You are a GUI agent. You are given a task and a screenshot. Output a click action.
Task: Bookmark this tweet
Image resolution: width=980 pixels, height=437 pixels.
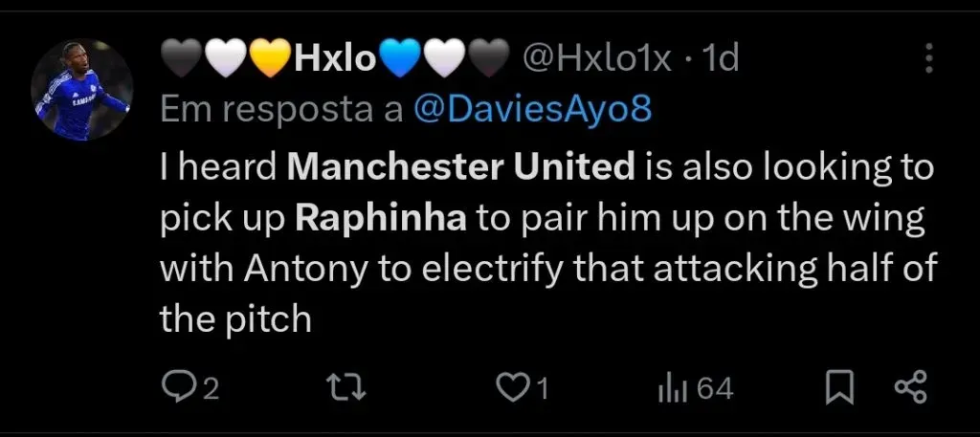pos(839,387)
